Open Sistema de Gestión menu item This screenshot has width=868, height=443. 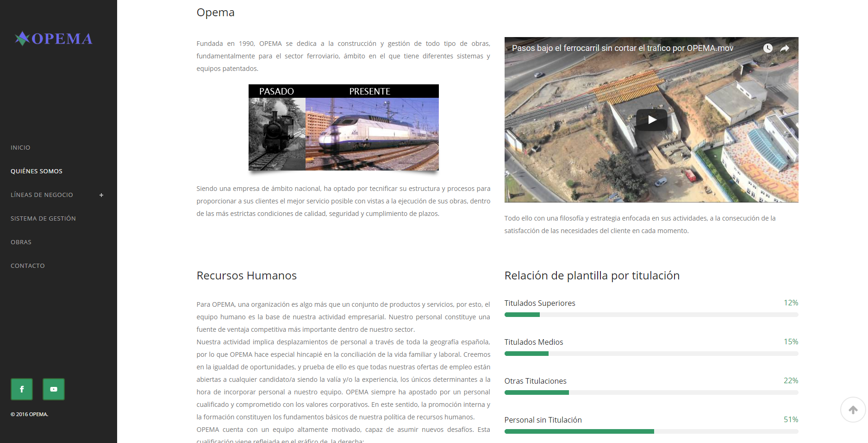pos(43,218)
